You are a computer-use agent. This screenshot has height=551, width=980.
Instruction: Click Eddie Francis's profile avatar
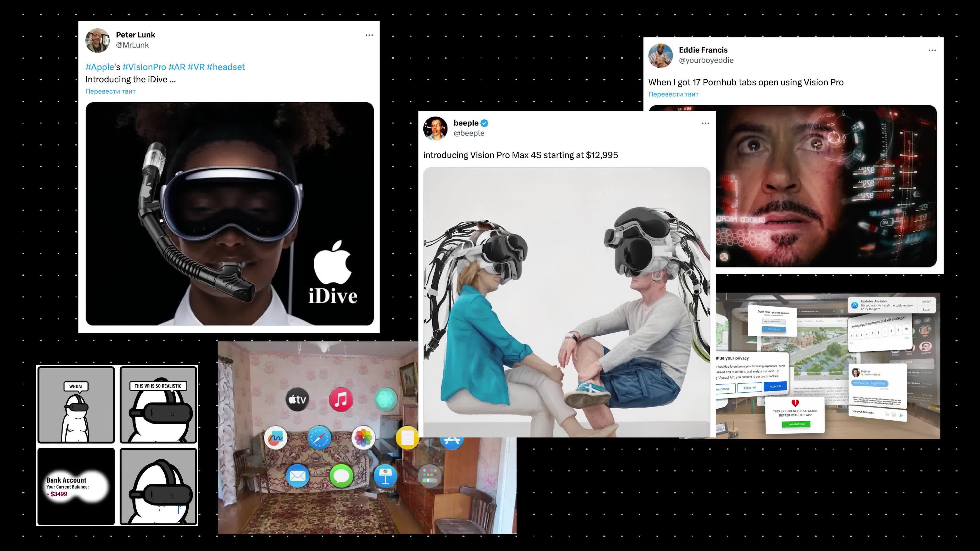[660, 55]
